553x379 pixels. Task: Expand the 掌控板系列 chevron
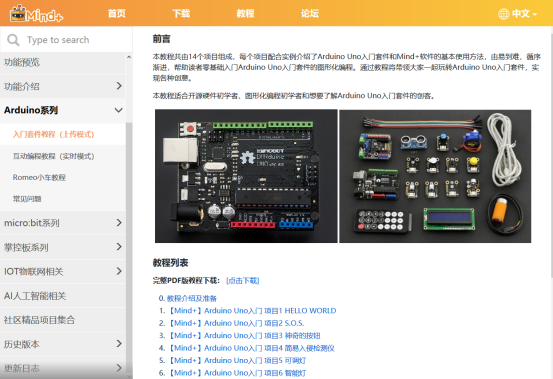pos(119,247)
